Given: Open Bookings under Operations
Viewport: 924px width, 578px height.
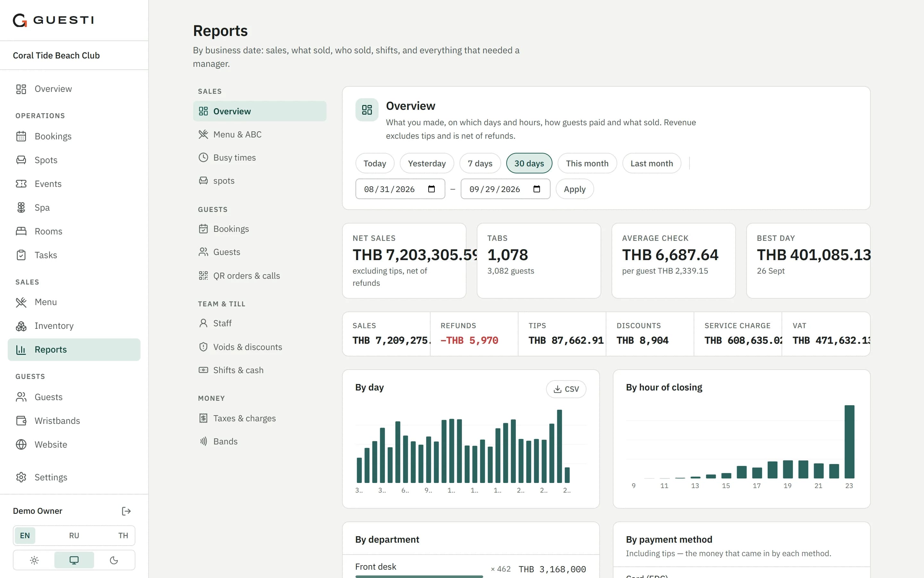Looking at the screenshot, I should click(x=74, y=136).
